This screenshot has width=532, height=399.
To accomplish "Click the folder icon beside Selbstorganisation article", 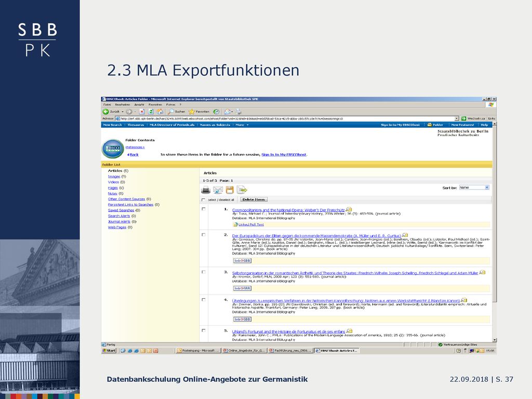I will pyautogui.click(x=482, y=272).
